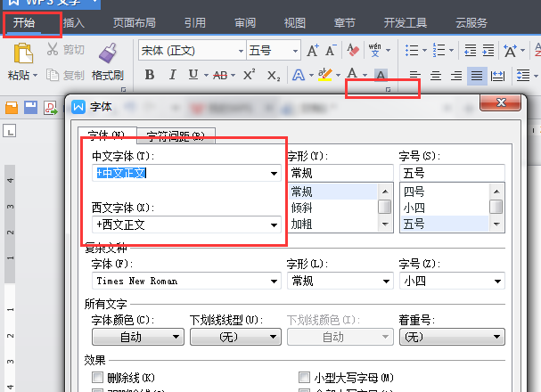Switch to 视图 ribbon tab

[295, 23]
